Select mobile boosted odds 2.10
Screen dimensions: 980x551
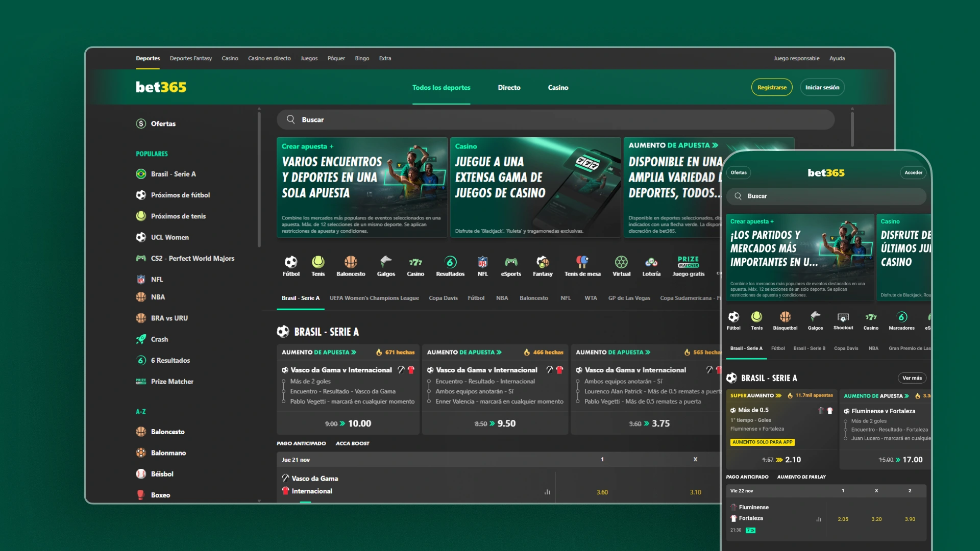(781, 460)
